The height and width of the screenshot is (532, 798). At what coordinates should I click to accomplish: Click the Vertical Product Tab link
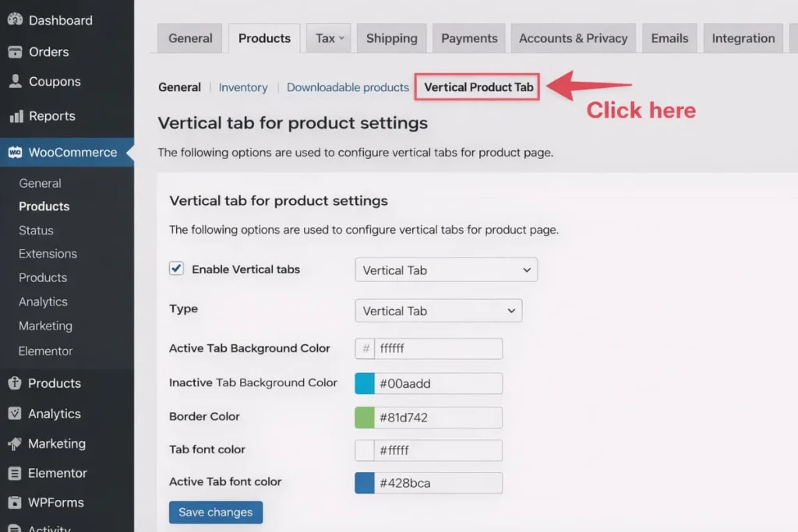pos(478,87)
